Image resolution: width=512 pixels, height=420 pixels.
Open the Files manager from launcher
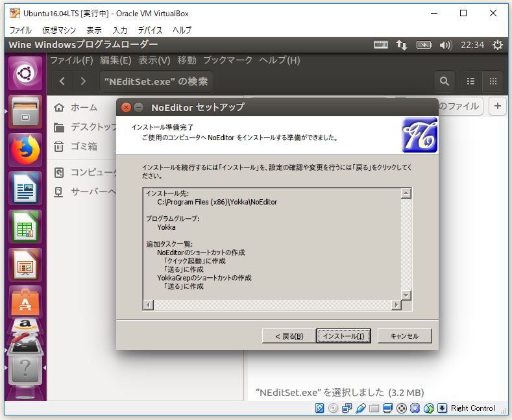point(25,112)
